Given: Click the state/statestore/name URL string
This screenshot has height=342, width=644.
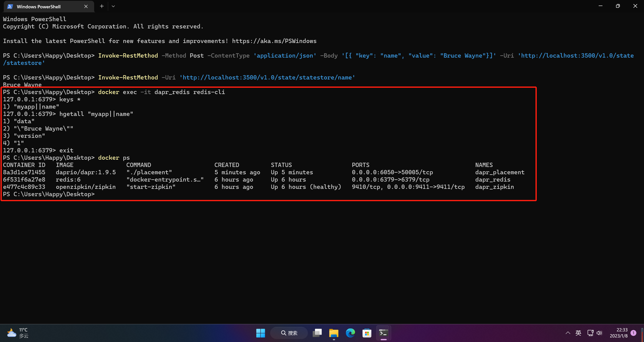Looking at the screenshot, I should [267, 77].
